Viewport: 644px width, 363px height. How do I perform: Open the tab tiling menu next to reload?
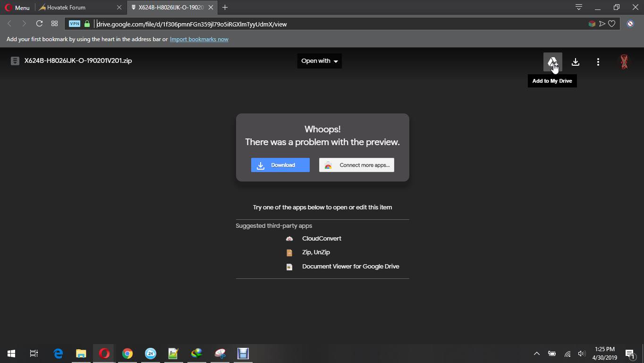54,23
